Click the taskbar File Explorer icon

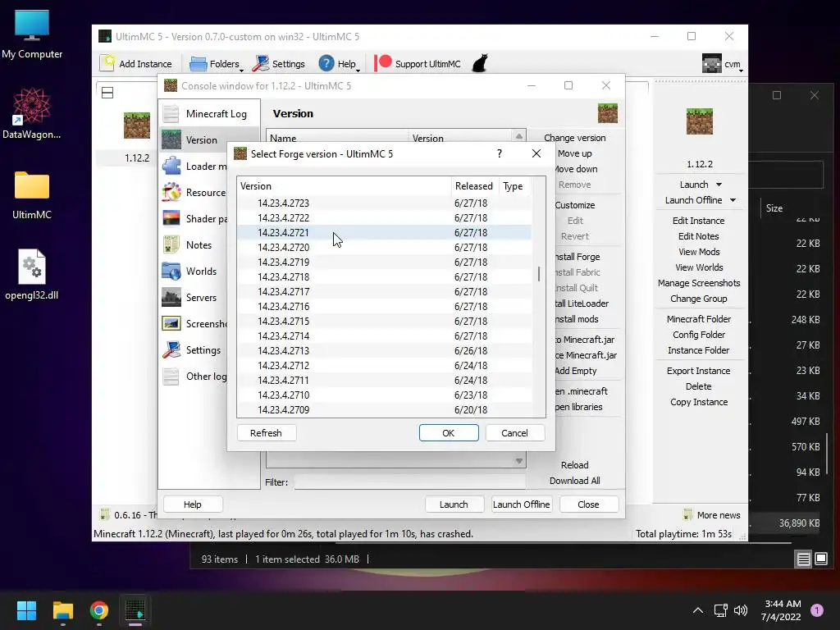point(62,610)
